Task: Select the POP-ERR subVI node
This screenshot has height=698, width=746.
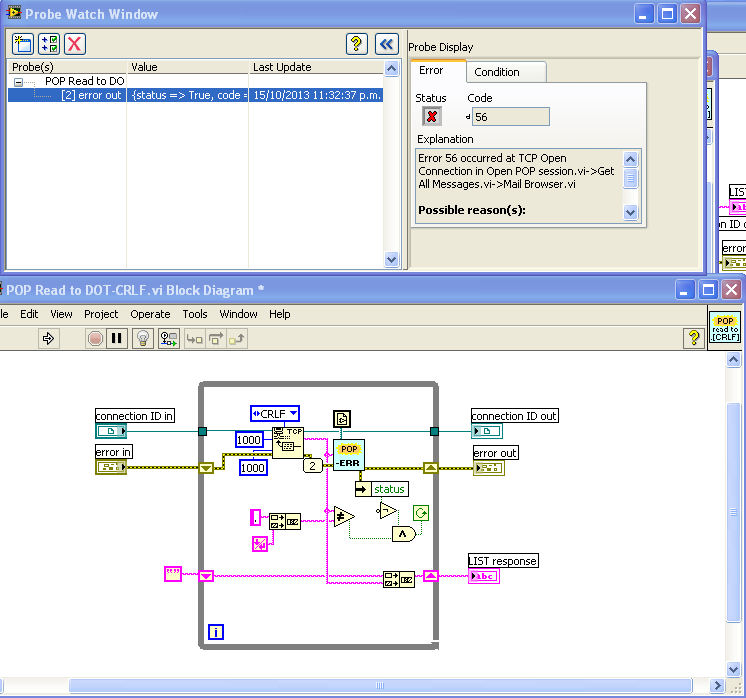Action: pyautogui.click(x=349, y=455)
